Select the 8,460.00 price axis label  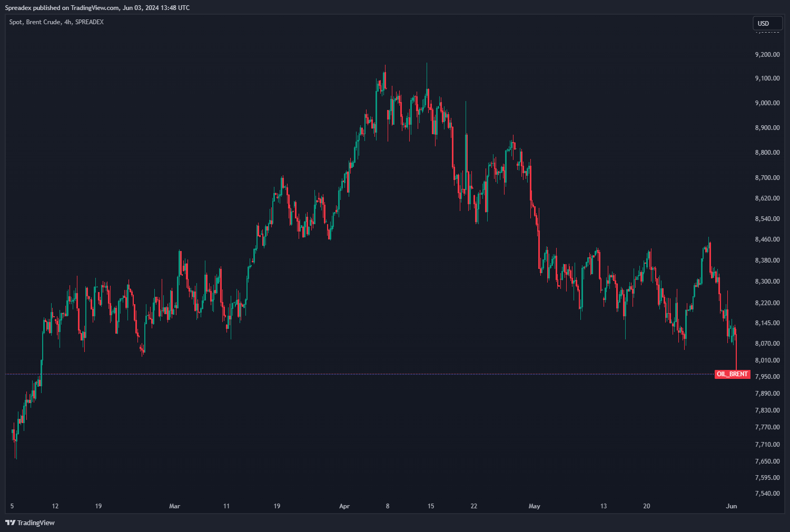pyautogui.click(x=767, y=239)
